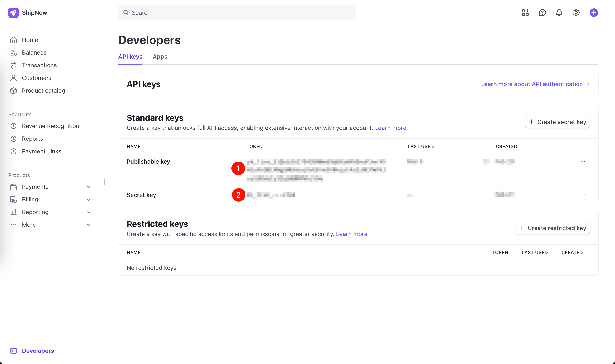
Task: Click the blue plus create icon
Action: pos(593,12)
